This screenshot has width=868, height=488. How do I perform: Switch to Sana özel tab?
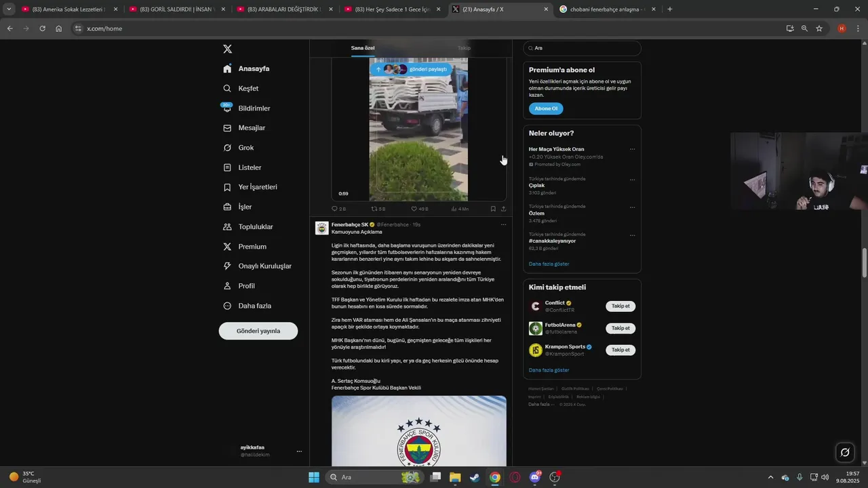(363, 48)
